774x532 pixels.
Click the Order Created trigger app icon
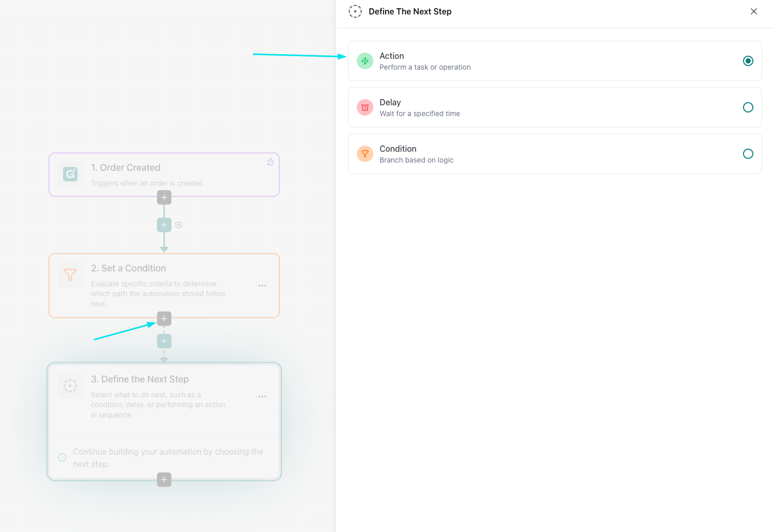click(x=70, y=174)
